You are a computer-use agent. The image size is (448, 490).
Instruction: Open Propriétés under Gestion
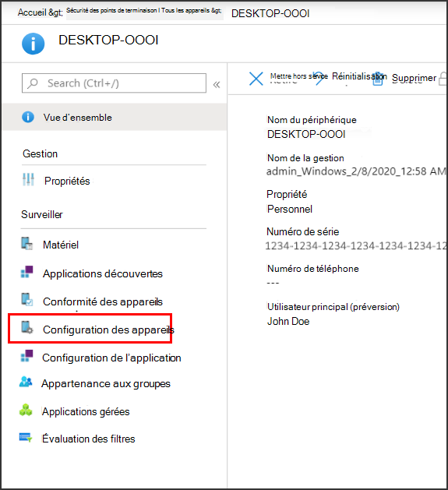(x=67, y=181)
